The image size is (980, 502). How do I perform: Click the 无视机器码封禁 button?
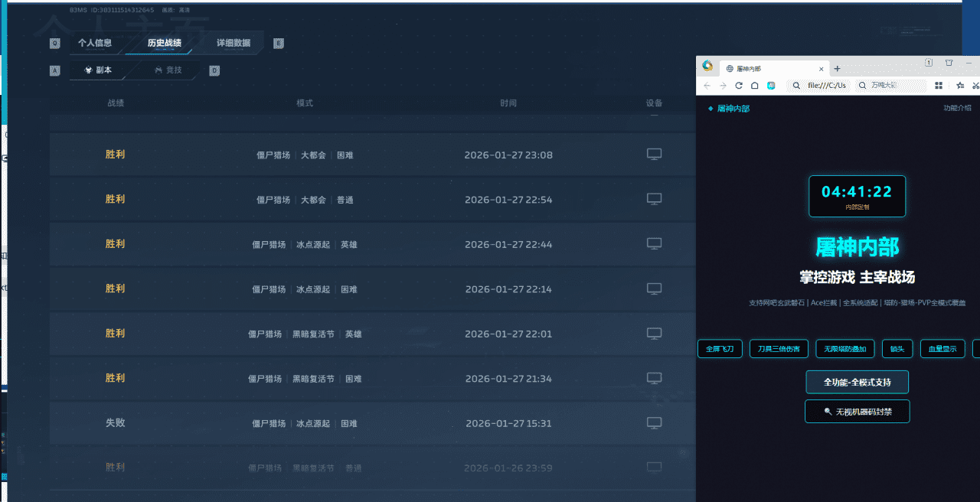coord(857,411)
